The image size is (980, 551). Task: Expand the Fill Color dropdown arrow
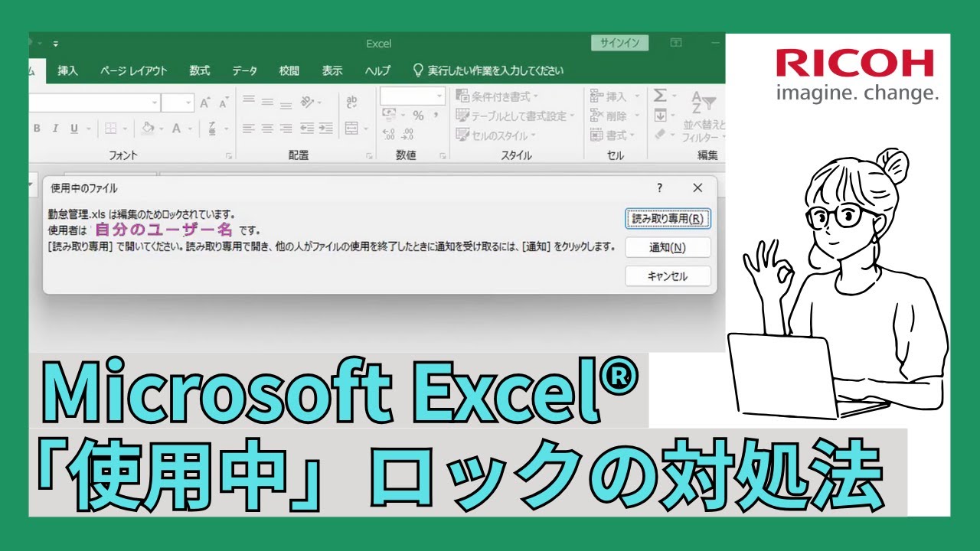[x=160, y=129]
